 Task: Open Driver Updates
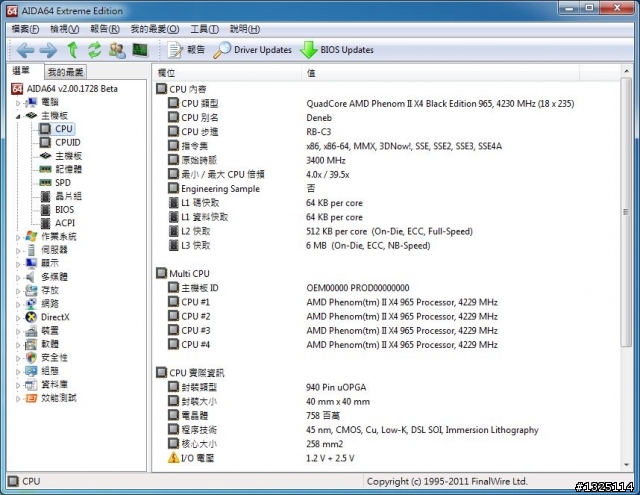(x=253, y=50)
